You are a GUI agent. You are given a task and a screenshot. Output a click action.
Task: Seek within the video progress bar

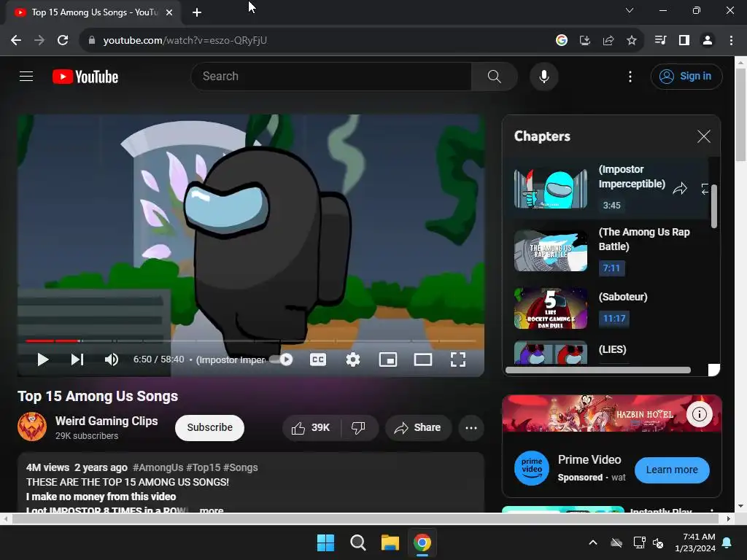pos(251,341)
